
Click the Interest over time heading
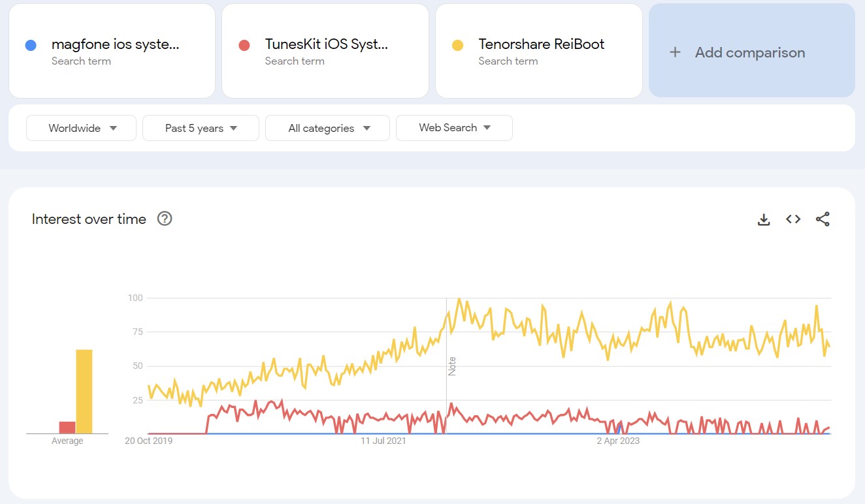click(x=89, y=219)
